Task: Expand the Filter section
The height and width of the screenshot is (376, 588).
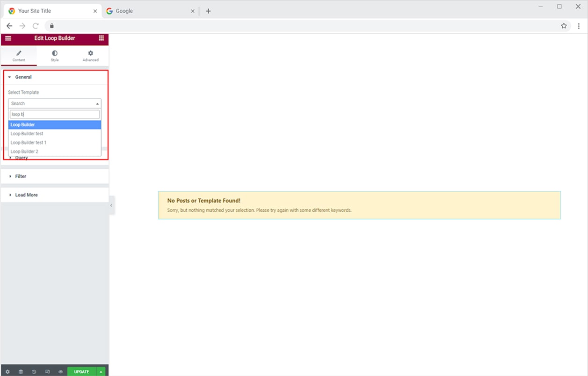Action: pyautogui.click(x=21, y=176)
